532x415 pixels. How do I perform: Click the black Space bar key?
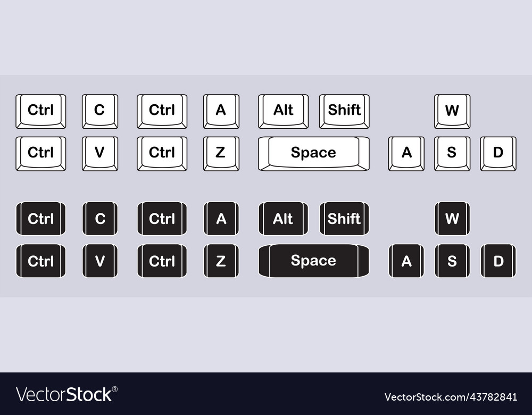(314, 261)
